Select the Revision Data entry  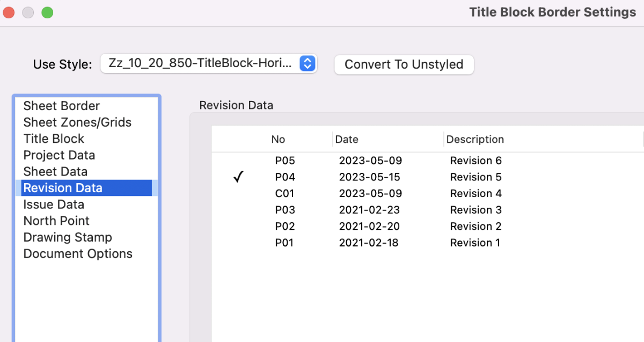(63, 187)
